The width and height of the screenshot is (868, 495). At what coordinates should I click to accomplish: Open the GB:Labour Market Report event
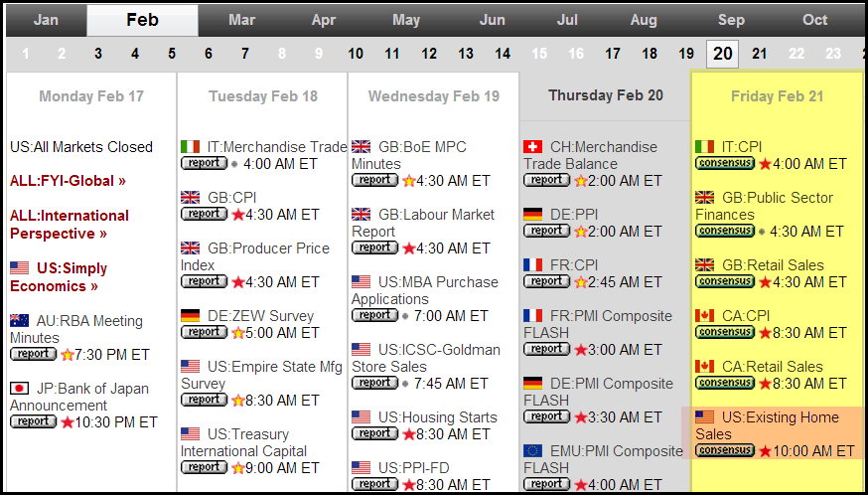point(423,223)
